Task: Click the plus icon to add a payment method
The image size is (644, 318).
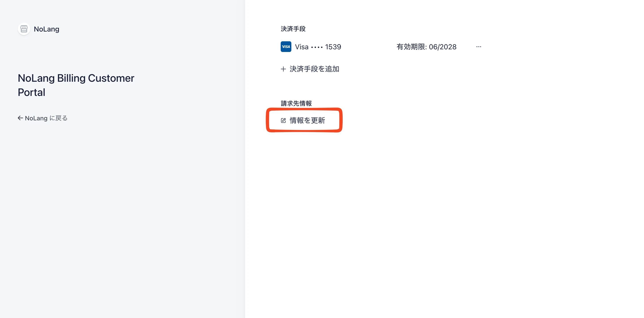Action: (x=283, y=69)
